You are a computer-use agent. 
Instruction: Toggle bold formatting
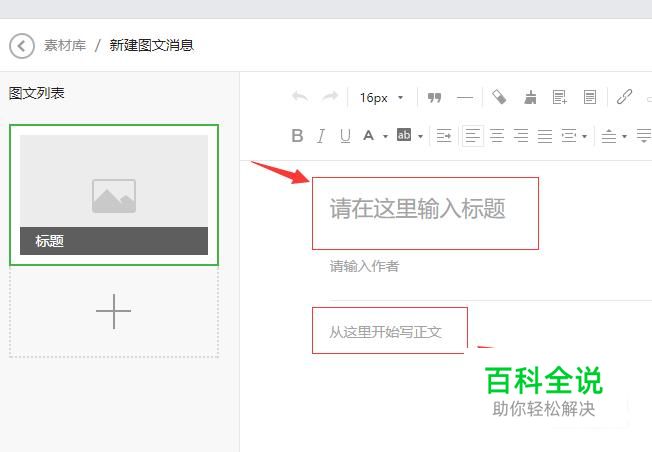click(x=297, y=136)
